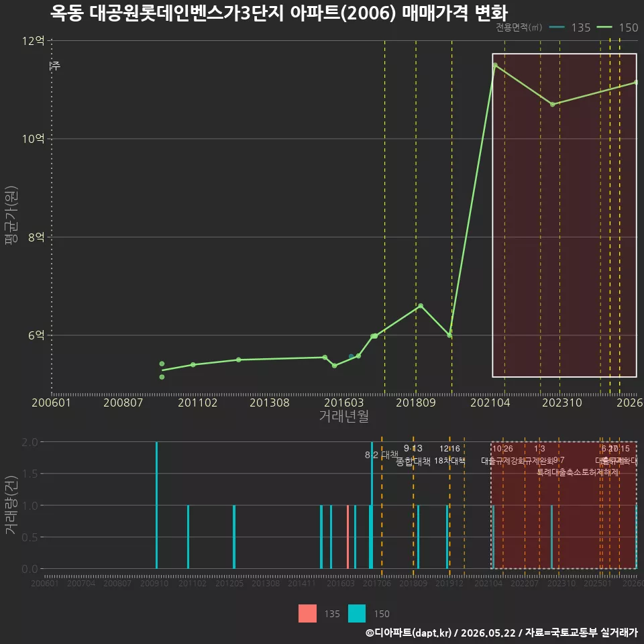Click 201603 on the price chart axis
The width and height of the screenshot is (644, 644).
[343, 402]
